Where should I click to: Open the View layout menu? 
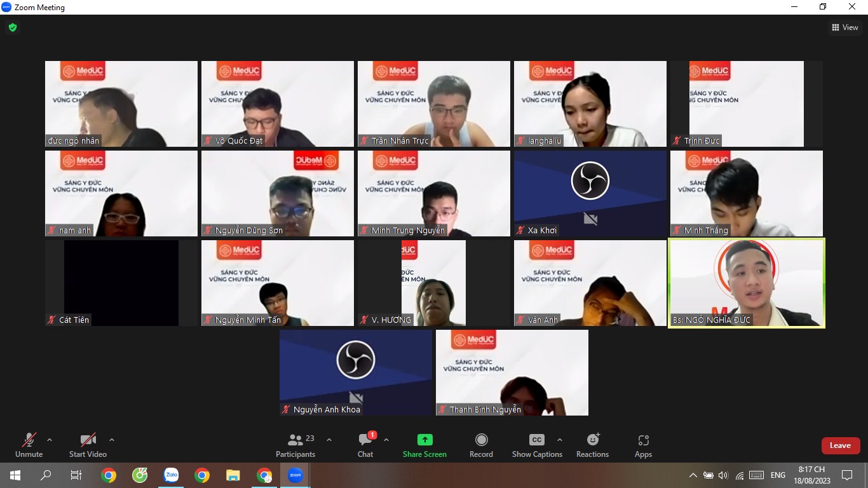tap(844, 27)
